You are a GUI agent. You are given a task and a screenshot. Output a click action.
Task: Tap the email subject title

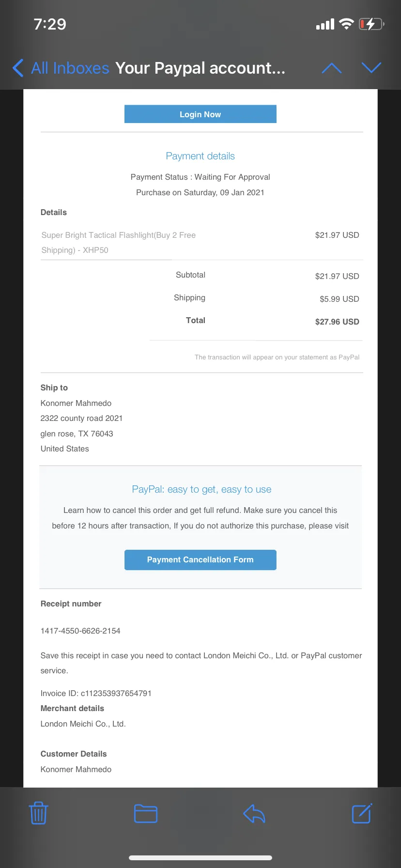200,68
